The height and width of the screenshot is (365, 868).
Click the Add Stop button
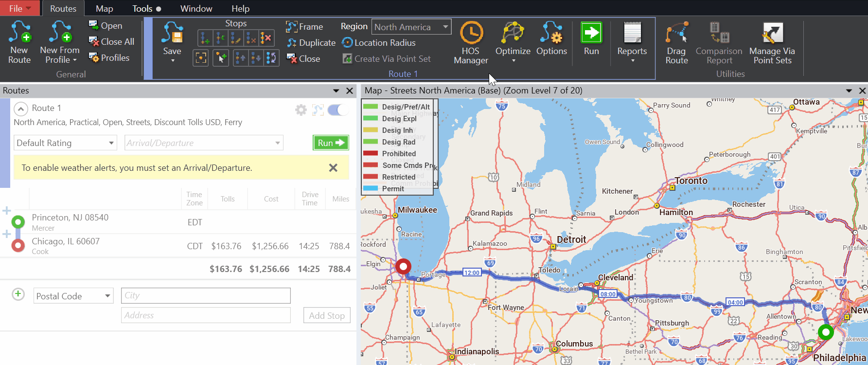(327, 315)
